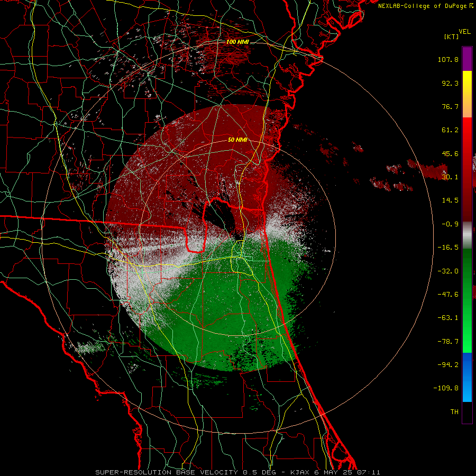
Task: Click the product caption at image bottom
Action: [x=237, y=472]
